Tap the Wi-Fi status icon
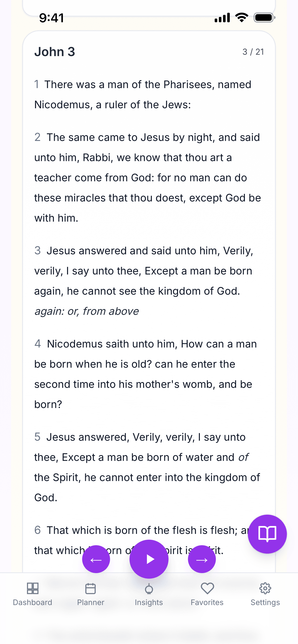Viewport: 298px width, 644px height. click(241, 18)
